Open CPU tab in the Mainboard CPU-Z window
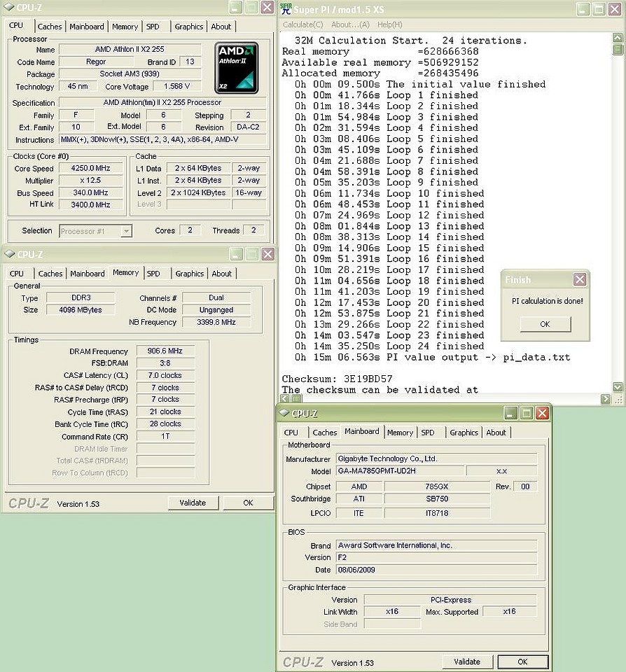The width and height of the screenshot is (626, 672). [291, 433]
